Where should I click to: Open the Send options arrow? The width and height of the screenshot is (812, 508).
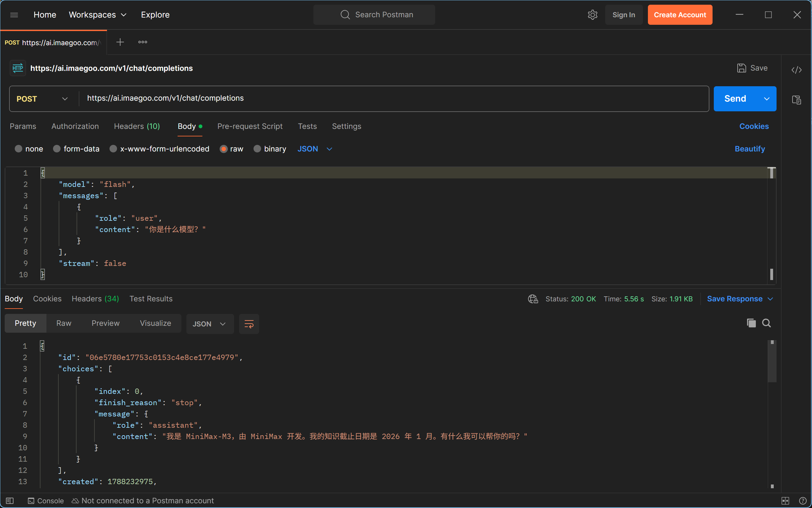point(767,99)
